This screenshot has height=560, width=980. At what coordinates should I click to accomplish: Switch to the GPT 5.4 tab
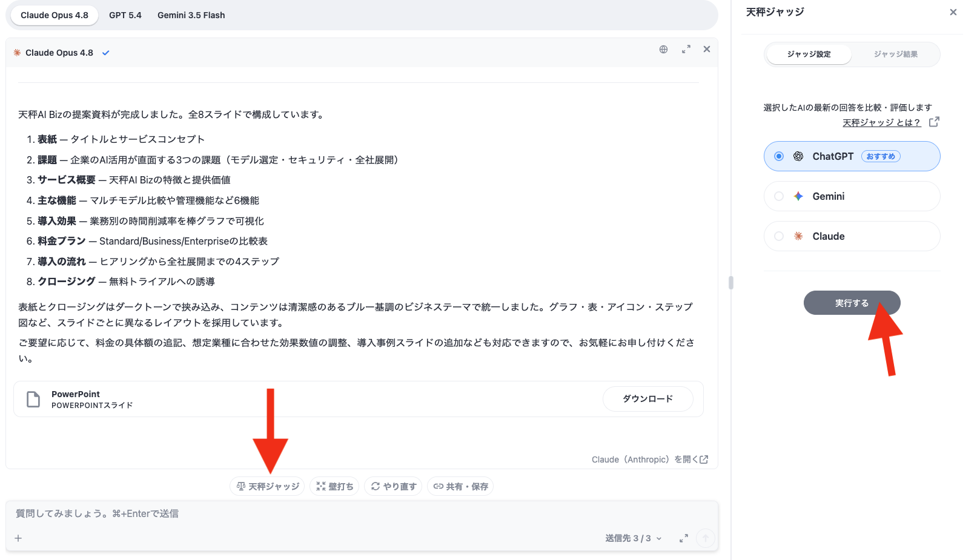pos(125,15)
